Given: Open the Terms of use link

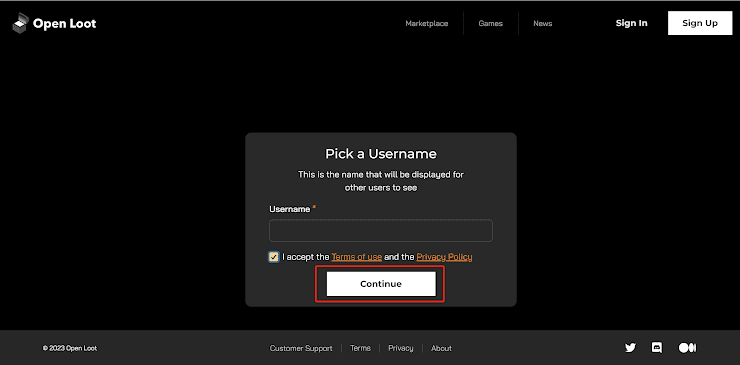Looking at the screenshot, I should 356,257.
